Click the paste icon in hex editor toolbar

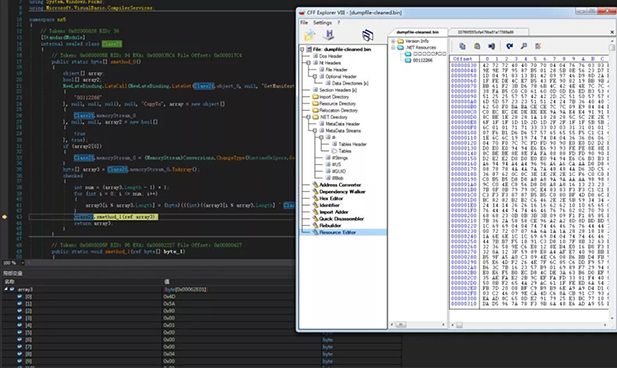coord(477,46)
